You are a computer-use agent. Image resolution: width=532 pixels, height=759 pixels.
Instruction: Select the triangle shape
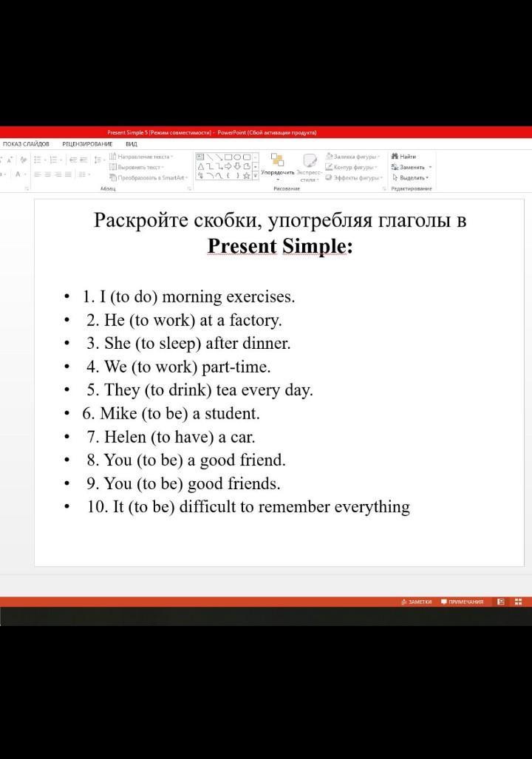(x=200, y=166)
